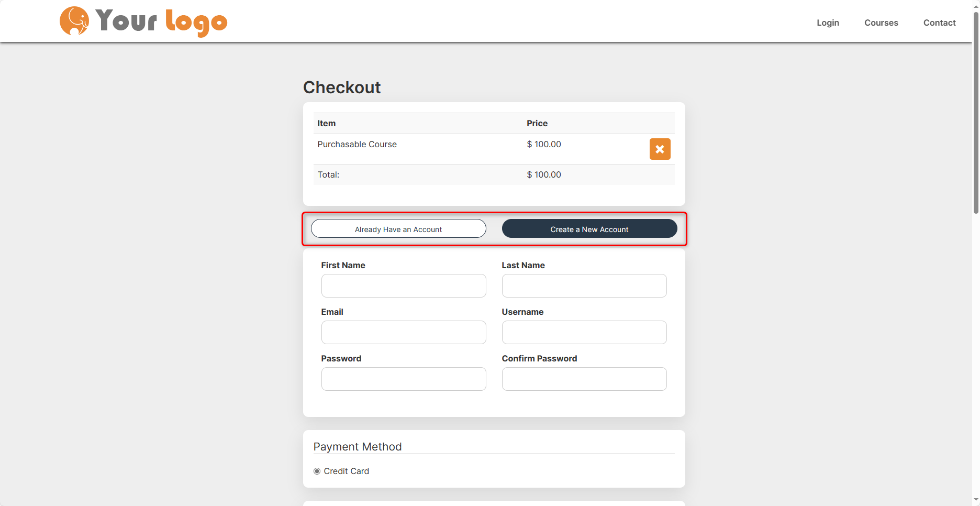Open the Contact page link
The width and height of the screenshot is (980, 506).
[939, 23]
